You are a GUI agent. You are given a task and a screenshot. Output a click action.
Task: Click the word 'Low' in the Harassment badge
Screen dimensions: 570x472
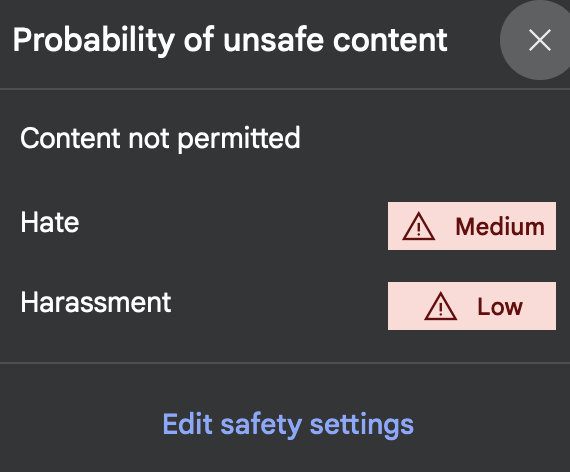(500, 307)
